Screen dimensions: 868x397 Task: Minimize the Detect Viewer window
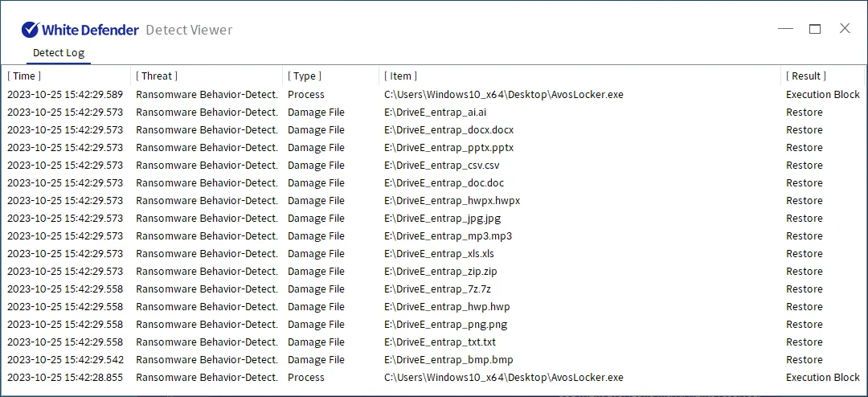786,29
